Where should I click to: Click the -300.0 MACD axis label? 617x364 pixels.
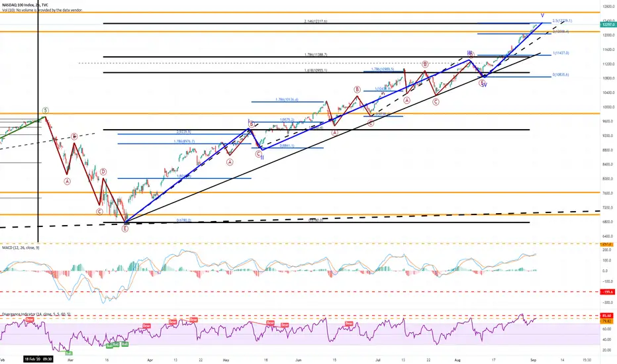[x=606, y=302]
